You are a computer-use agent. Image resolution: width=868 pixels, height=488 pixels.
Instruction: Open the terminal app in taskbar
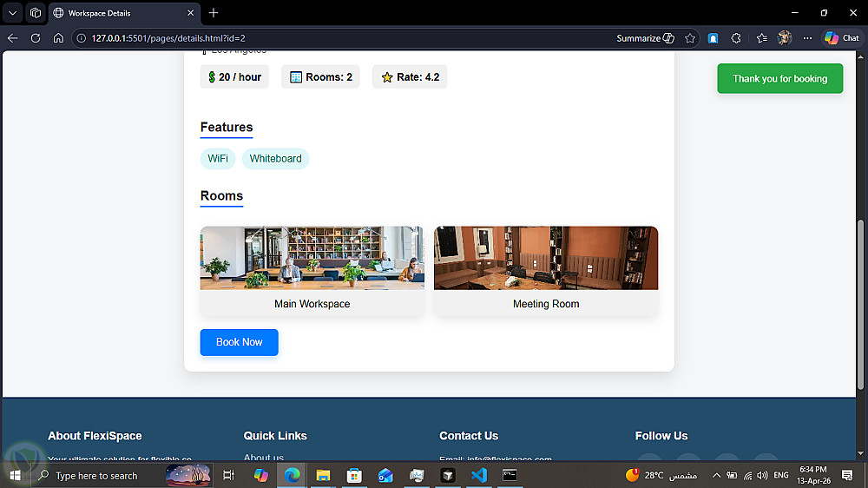click(x=510, y=475)
